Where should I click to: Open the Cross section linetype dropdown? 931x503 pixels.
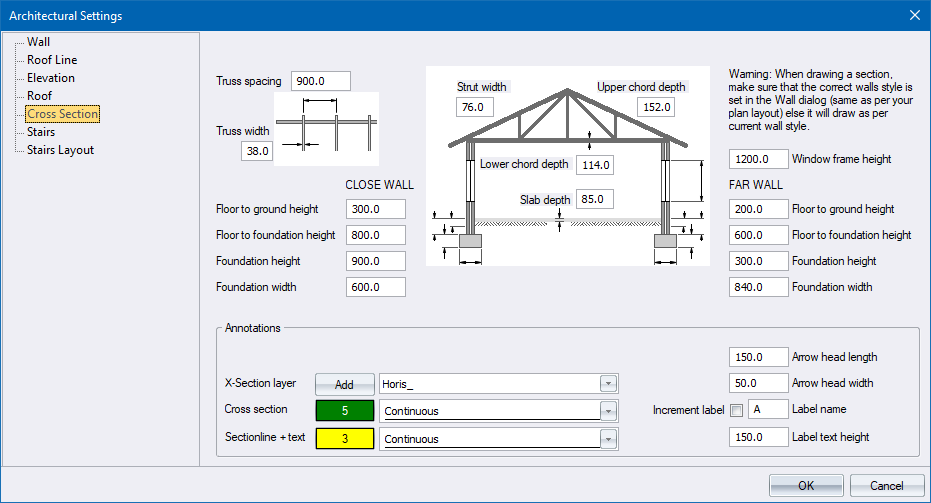click(x=606, y=411)
